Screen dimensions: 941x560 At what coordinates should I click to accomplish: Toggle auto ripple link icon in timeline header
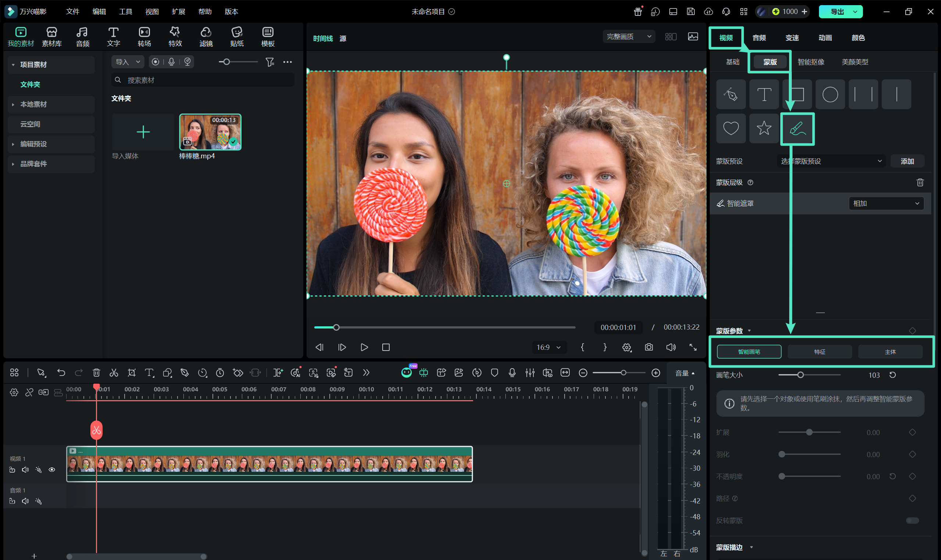(43, 392)
